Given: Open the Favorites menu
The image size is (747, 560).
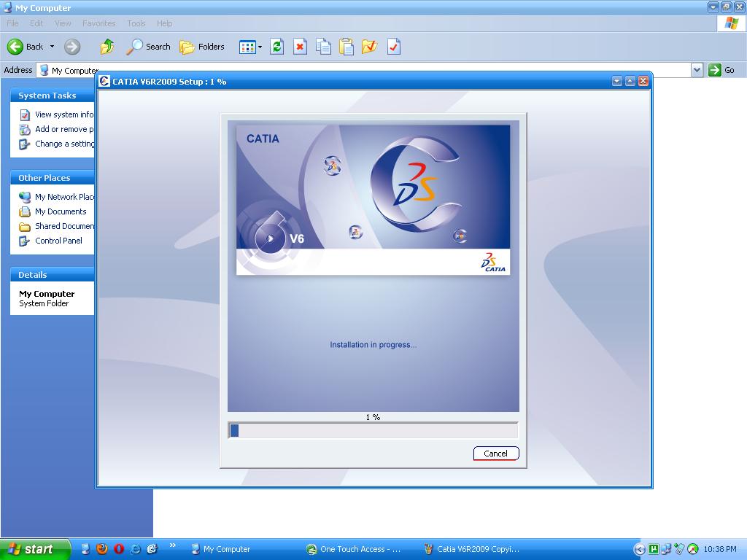Looking at the screenshot, I should click(x=98, y=23).
